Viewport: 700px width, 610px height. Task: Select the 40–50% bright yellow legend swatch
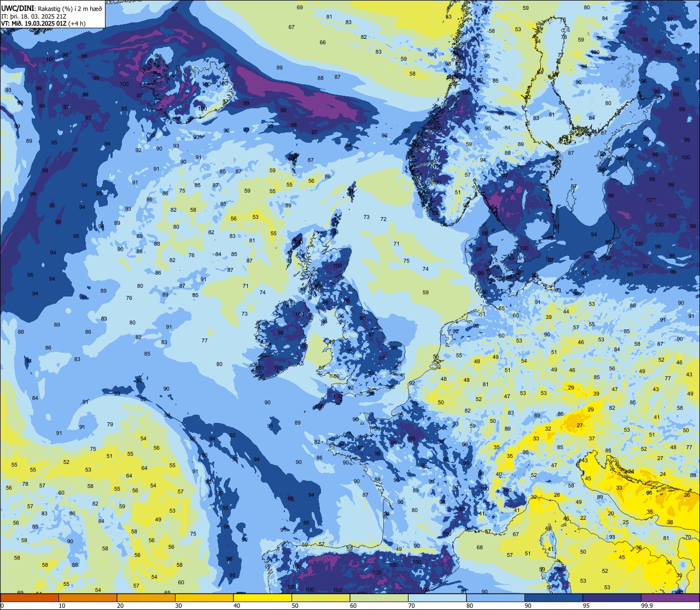262,597
